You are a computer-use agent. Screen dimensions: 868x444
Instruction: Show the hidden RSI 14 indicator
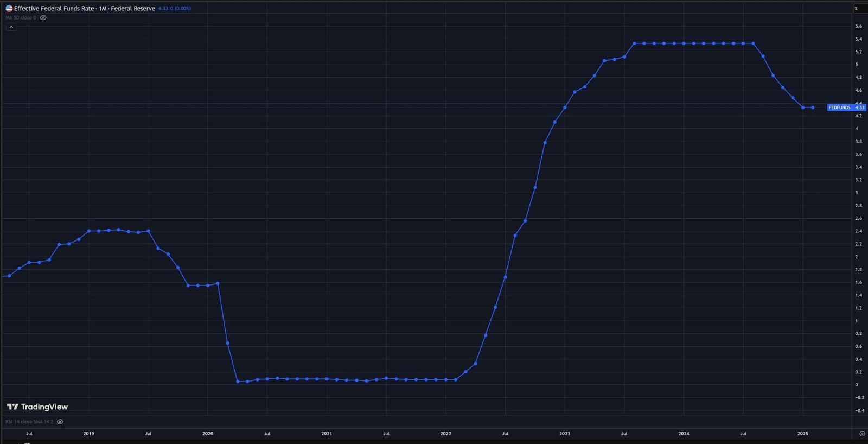coord(60,422)
